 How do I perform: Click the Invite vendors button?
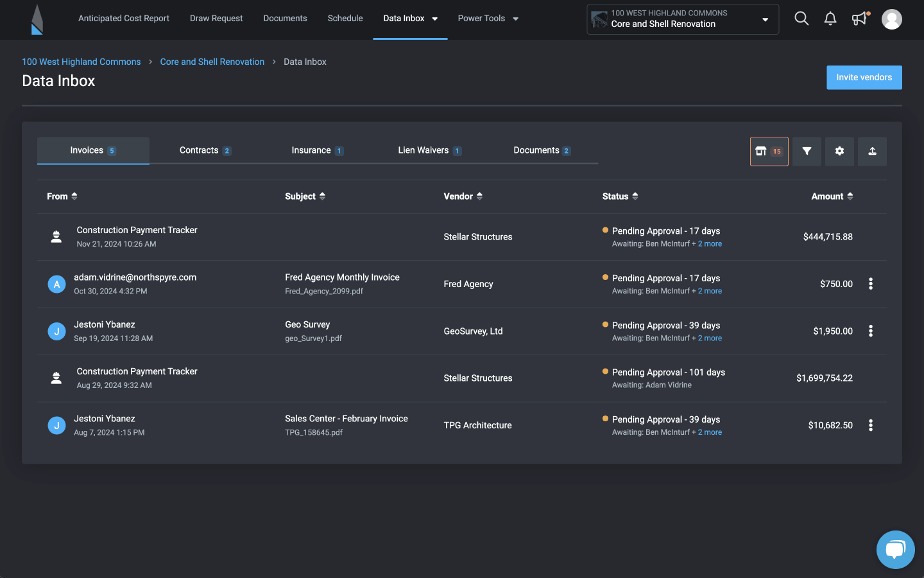tap(864, 78)
